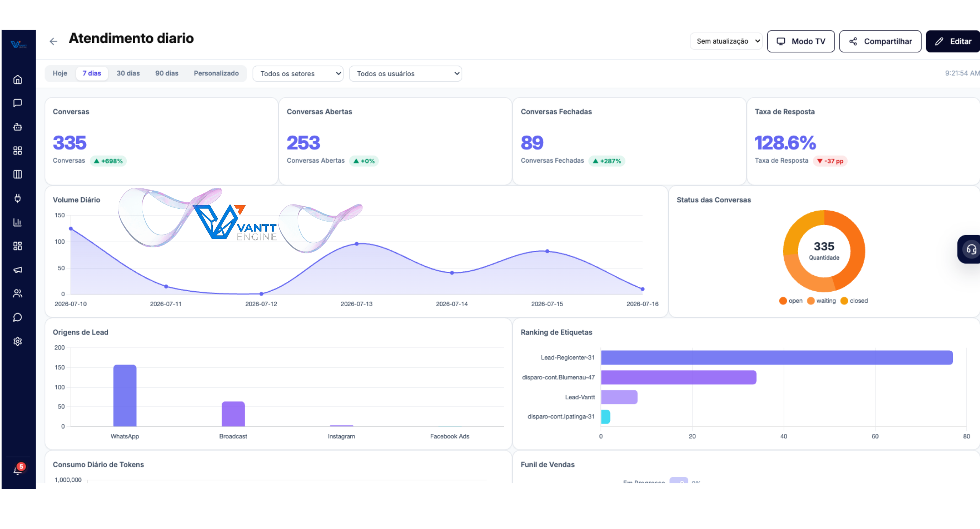
Task: Open the settings gear sidebar icon
Action: [18, 341]
